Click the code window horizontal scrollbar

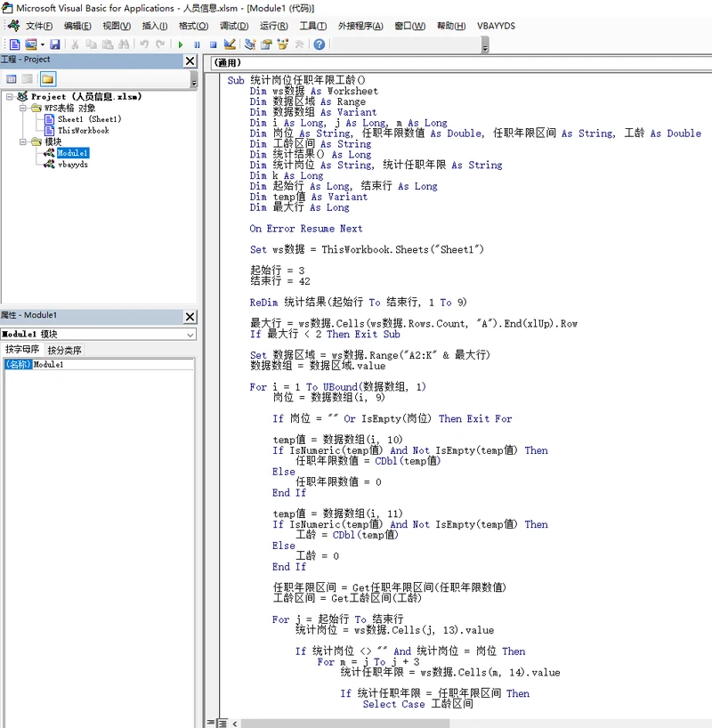[345, 724]
